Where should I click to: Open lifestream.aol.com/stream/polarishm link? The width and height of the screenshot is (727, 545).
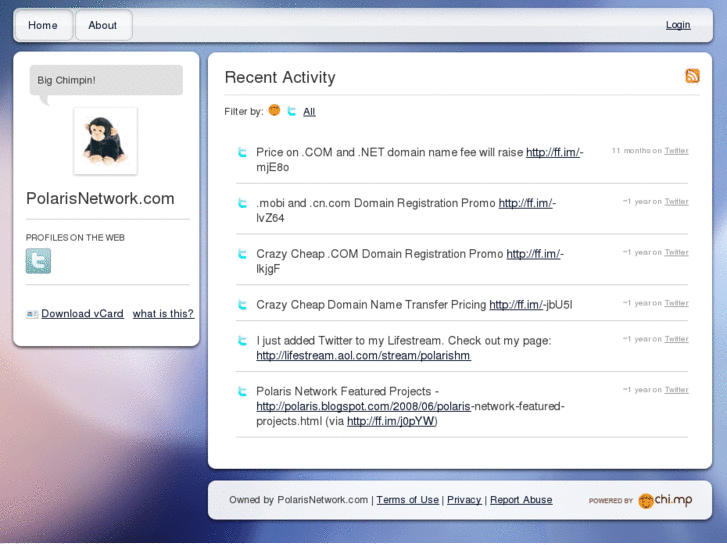(x=364, y=356)
